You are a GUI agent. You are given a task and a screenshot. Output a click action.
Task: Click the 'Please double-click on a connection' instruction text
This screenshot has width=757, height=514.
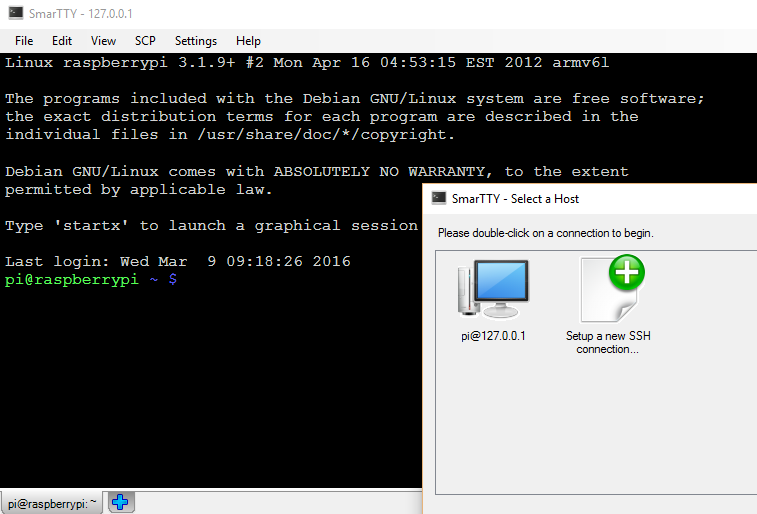click(x=546, y=233)
